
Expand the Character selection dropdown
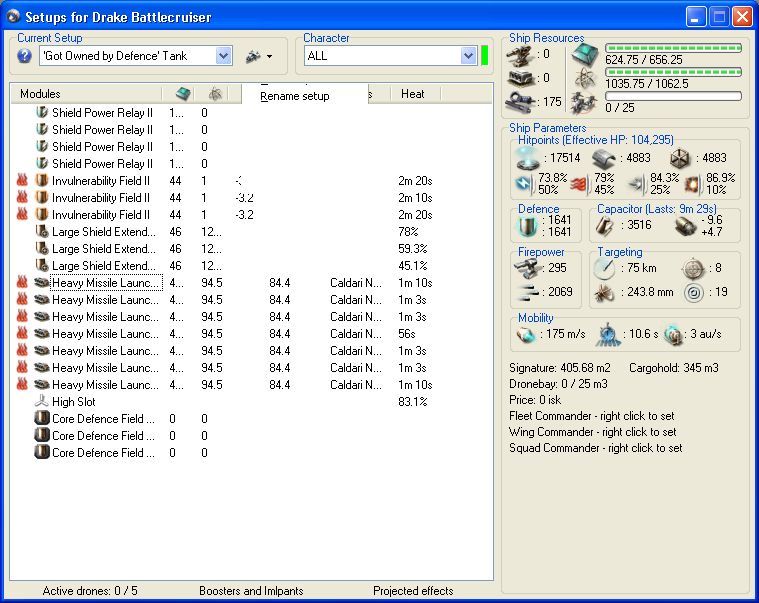click(x=468, y=57)
